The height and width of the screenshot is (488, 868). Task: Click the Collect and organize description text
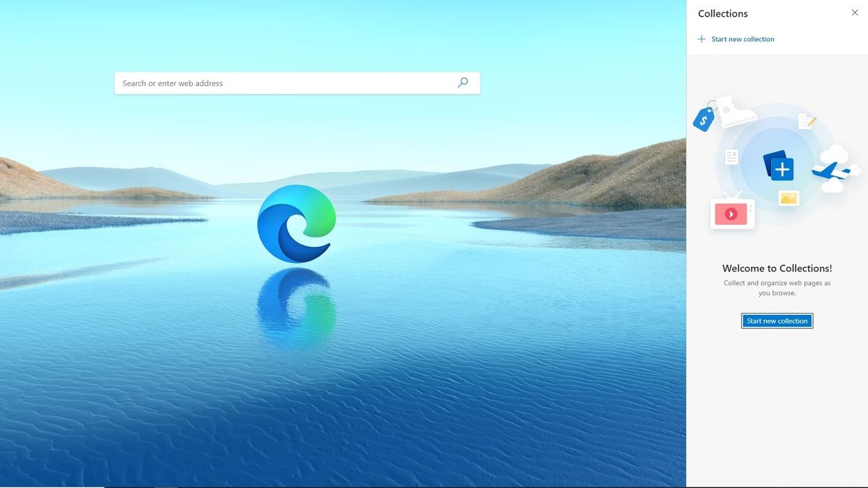[x=777, y=287]
